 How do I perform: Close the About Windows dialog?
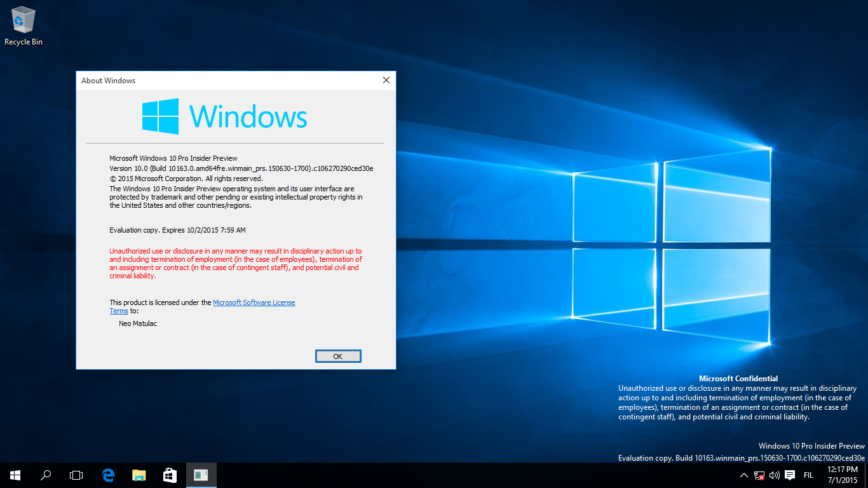point(386,80)
